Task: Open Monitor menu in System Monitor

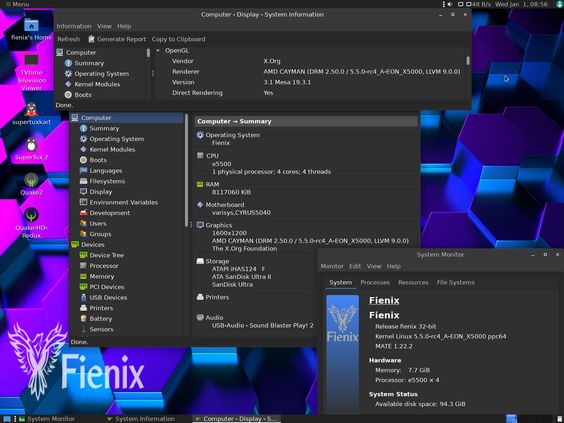Action: tap(332, 266)
